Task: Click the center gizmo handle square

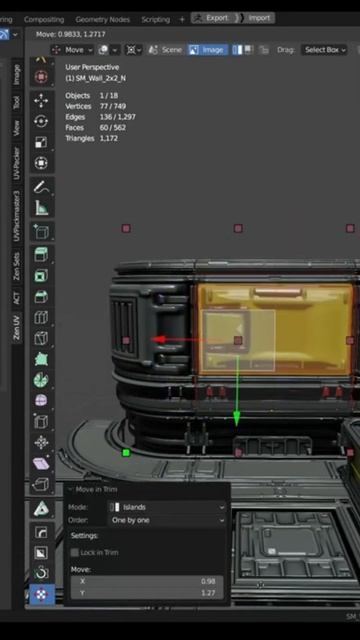Action: coord(238,340)
